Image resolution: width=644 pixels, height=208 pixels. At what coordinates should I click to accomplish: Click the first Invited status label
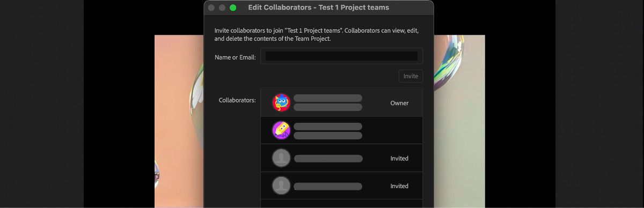click(399, 158)
